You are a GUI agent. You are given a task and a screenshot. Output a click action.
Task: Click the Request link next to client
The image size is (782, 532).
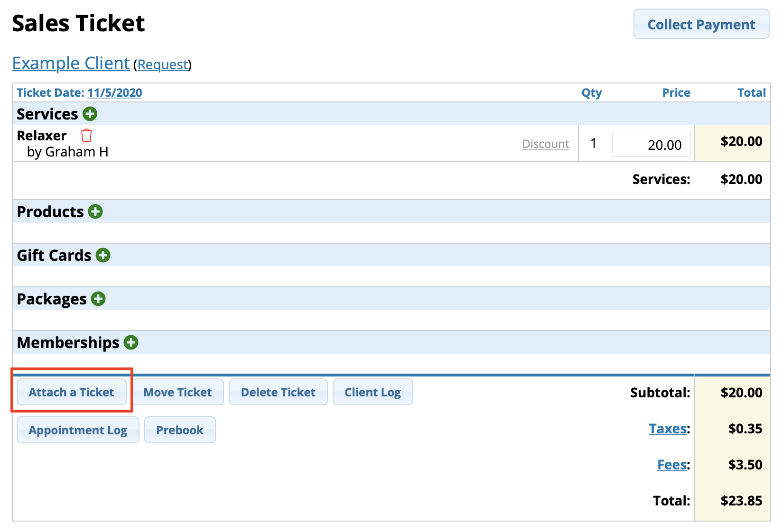pos(163,64)
